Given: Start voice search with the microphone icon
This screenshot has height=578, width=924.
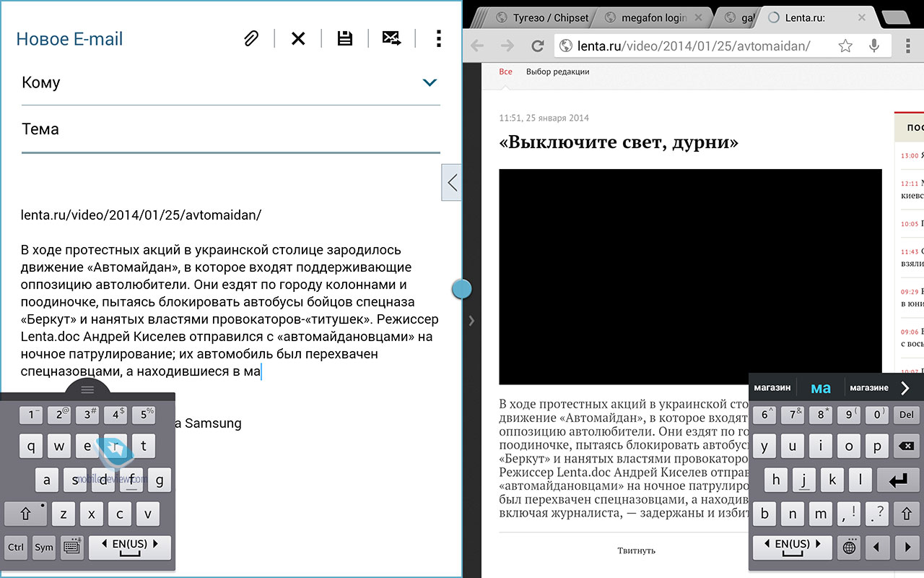Looking at the screenshot, I should click(874, 46).
